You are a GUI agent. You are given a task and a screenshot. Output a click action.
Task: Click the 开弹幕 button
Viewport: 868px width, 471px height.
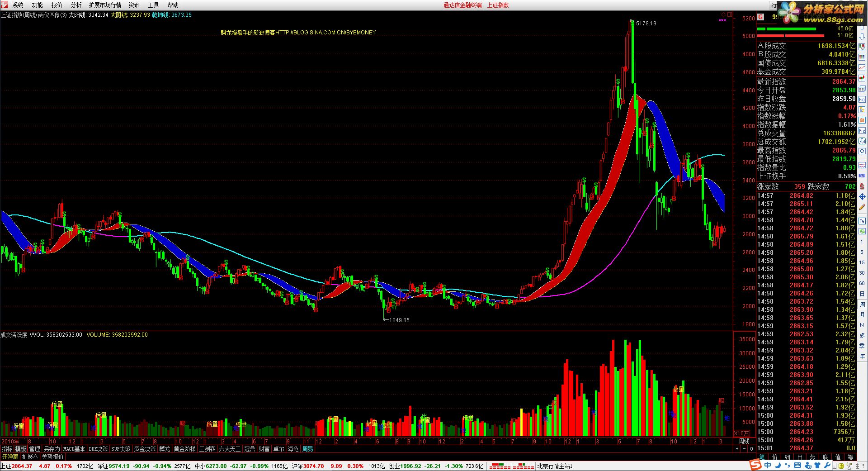10,457
